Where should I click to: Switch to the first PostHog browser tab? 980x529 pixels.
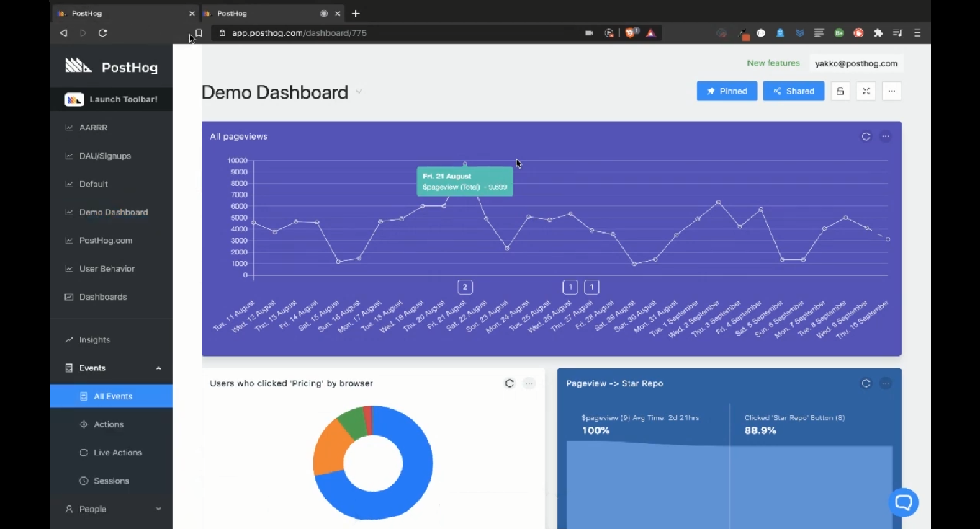click(125, 13)
